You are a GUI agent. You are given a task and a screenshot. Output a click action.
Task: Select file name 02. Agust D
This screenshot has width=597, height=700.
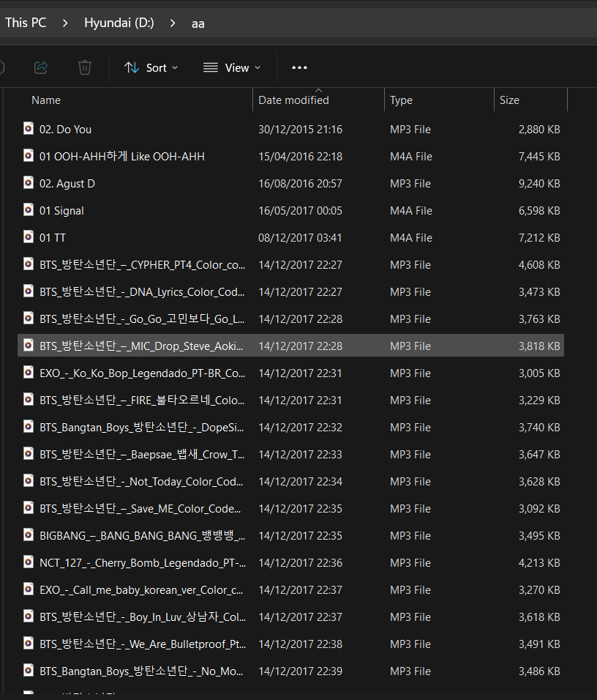click(x=67, y=184)
